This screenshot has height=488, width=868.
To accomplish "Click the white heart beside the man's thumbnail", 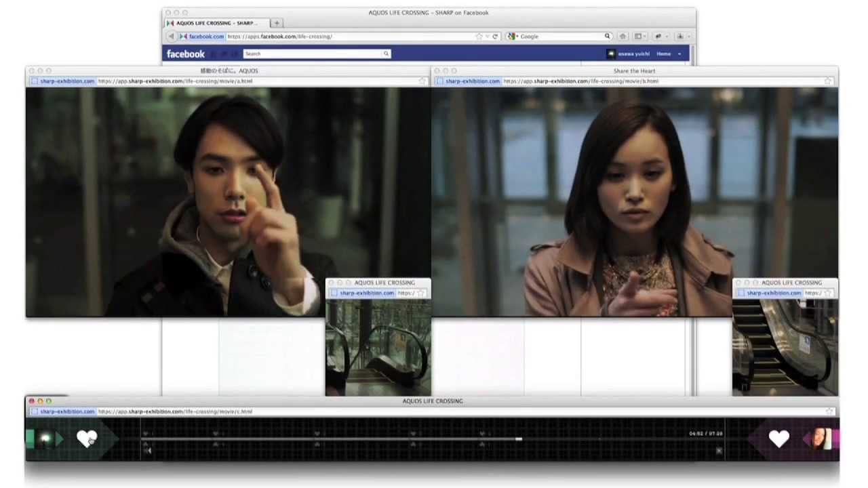I will (x=87, y=439).
